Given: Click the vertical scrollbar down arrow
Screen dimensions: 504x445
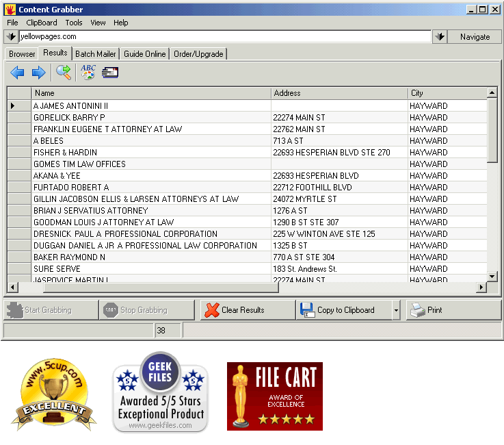Looking at the screenshot, I should coord(492,276).
